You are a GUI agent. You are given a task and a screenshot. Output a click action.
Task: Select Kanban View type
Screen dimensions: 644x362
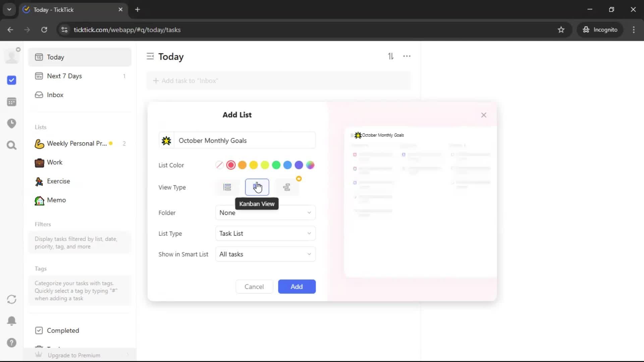coord(257,187)
